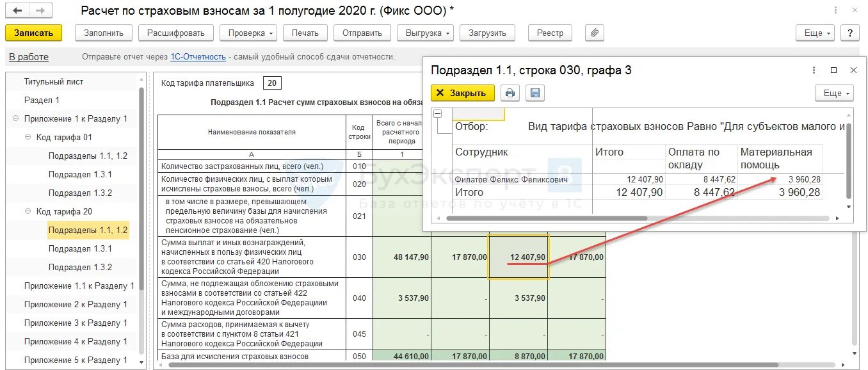The height and width of the screenshot is (370, 868).
Task: Select Приложение 5 к Разделу 1
Action: pos(76,360)
